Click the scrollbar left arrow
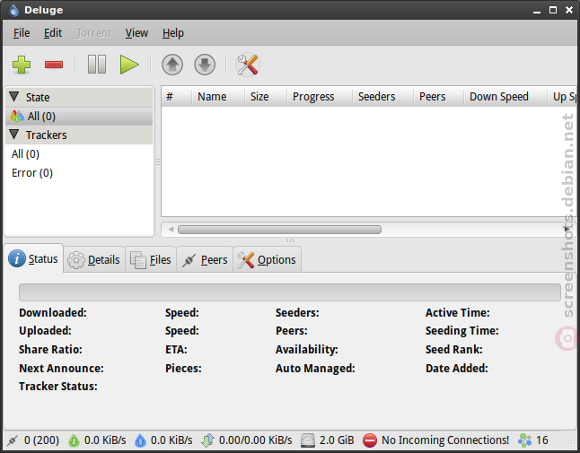The image size is (580, 453). pos(171,230)
